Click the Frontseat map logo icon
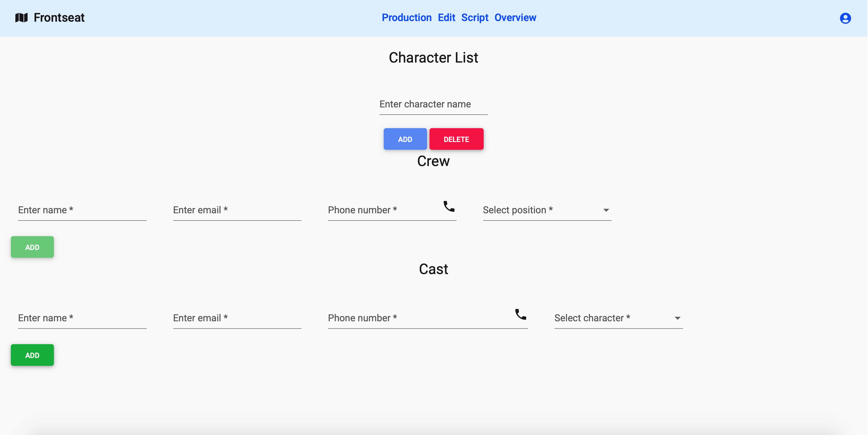 pos(21,17)
